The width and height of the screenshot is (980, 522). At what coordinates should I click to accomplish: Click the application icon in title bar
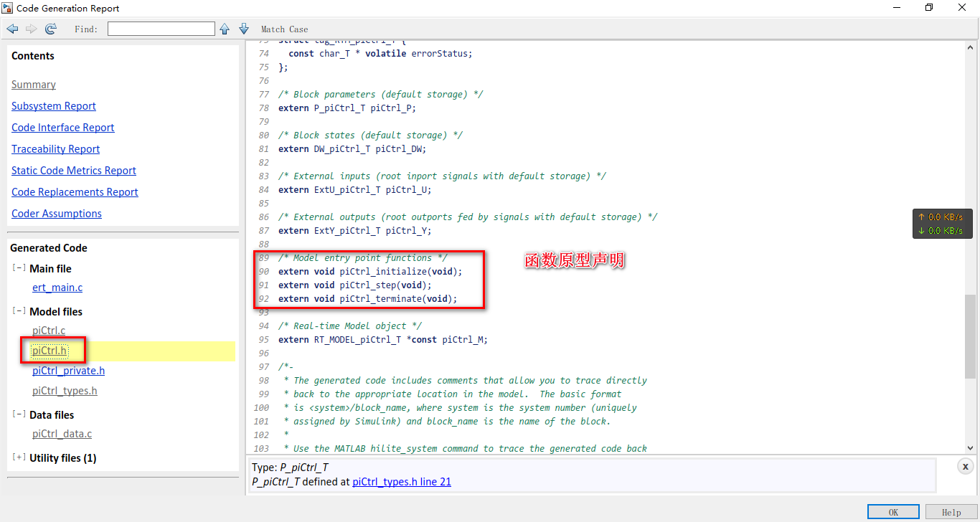(7, 8)
